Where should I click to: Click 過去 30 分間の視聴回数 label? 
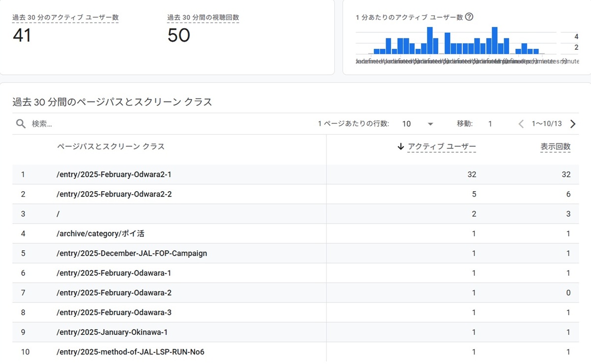203,17
